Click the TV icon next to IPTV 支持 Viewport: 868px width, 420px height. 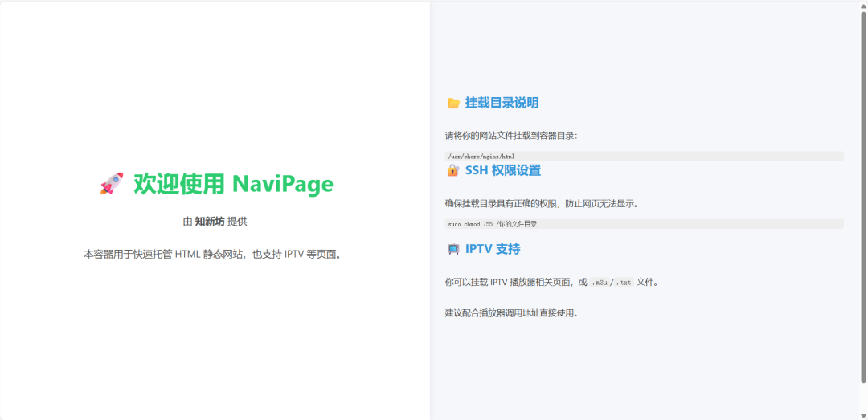[453, 249]
